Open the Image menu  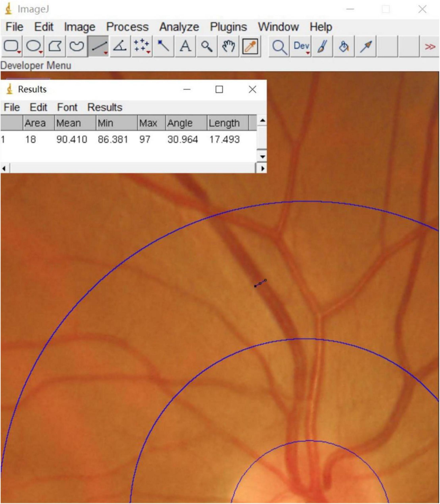[80, 27]
